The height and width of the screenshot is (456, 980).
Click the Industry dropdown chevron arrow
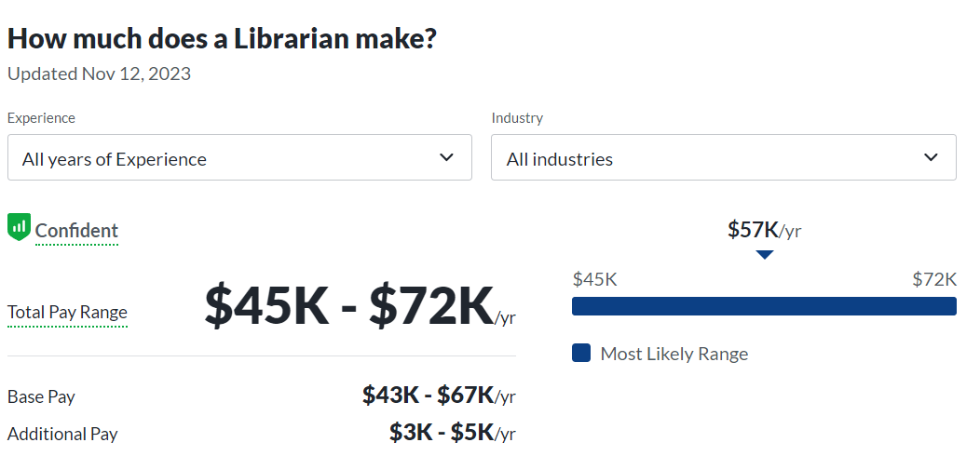click(x=931, y=157)
